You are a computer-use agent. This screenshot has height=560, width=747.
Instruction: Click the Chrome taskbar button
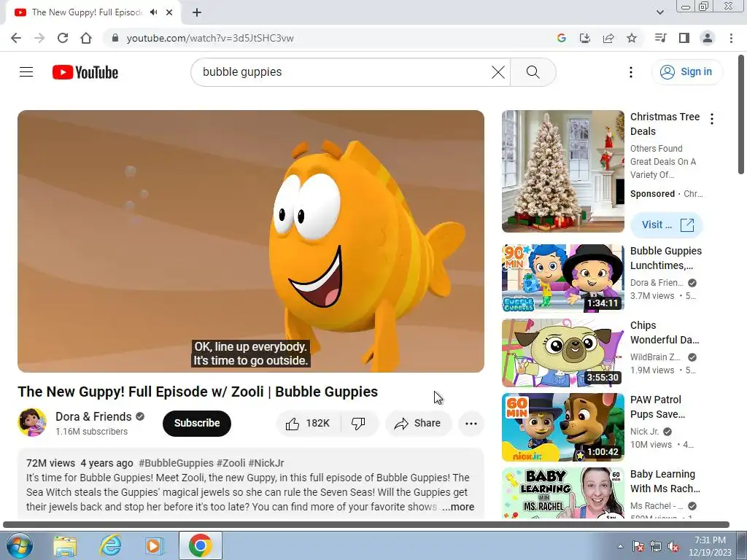pyautogui.click(x=200, y=546)
